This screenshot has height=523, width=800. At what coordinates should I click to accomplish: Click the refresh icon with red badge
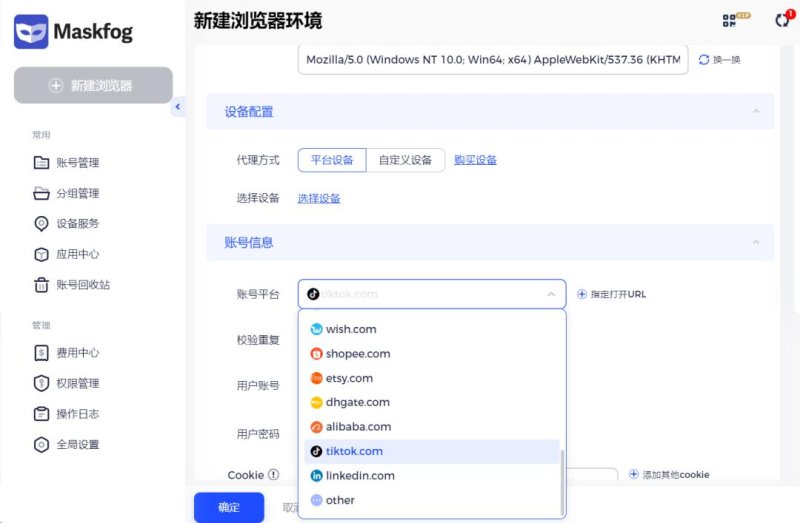(x=784, y=19)
